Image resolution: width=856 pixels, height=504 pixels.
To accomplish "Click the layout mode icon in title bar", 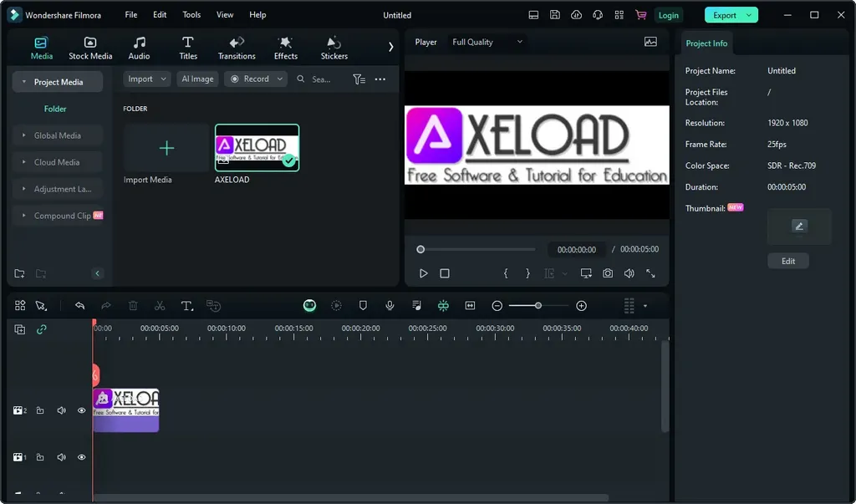I will [x=533, y=15].
